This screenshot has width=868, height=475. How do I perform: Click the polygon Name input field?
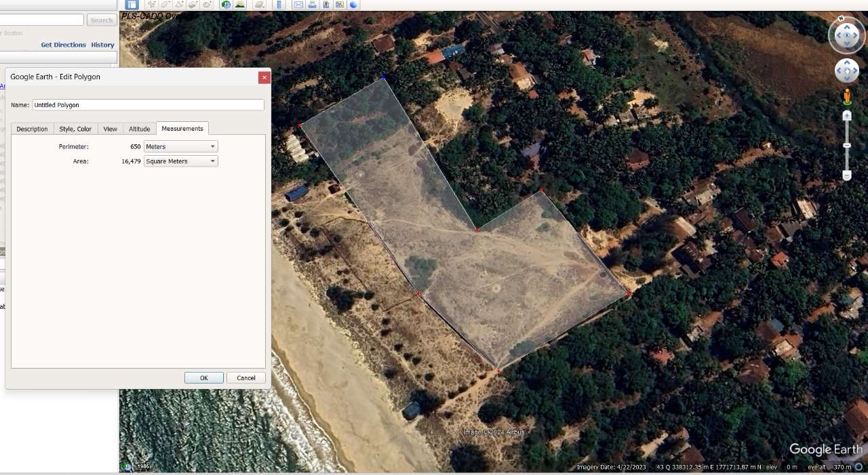point(149,105)
